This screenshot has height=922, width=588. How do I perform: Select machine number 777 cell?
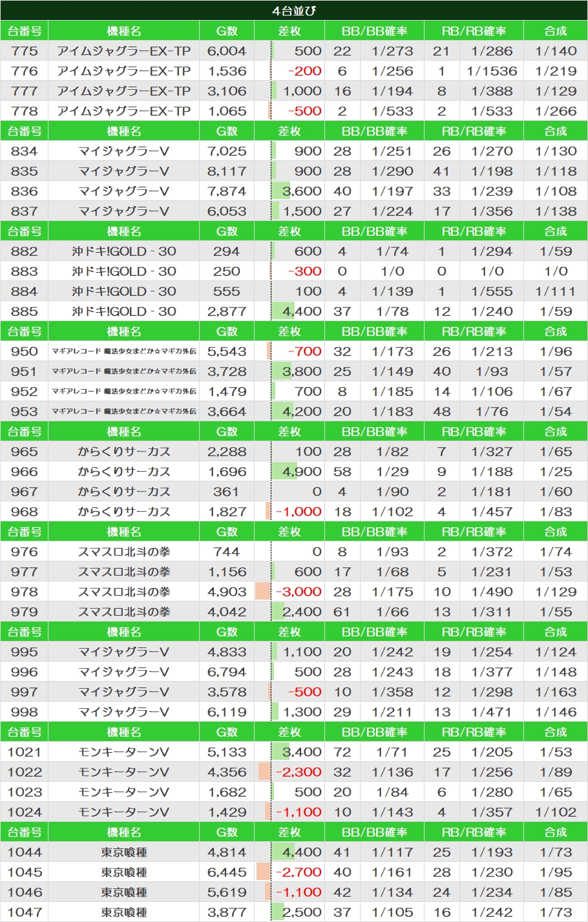25,91
